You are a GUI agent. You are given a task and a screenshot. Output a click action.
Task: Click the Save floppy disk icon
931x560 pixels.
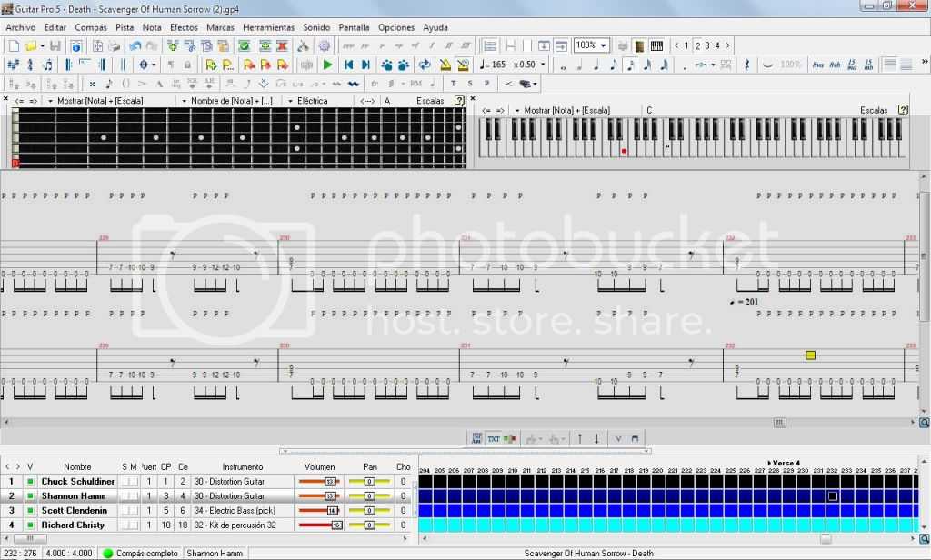click(55, 45)
